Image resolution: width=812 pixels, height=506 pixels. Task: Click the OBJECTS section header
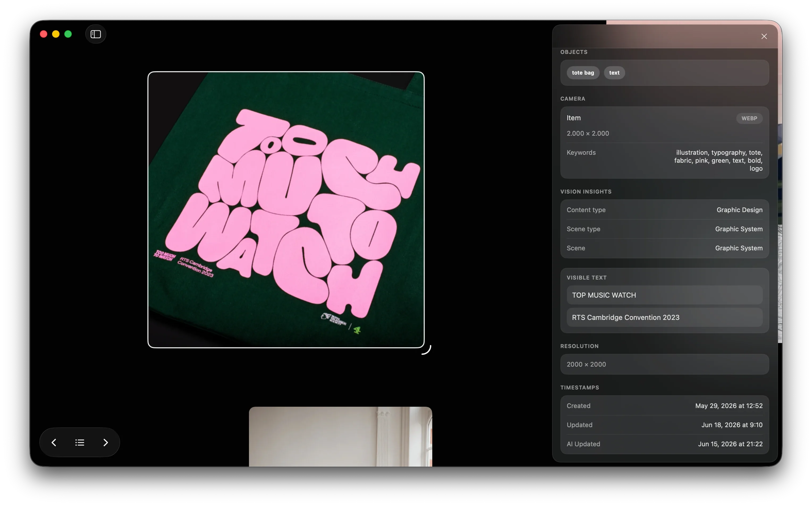click(574, 52)
